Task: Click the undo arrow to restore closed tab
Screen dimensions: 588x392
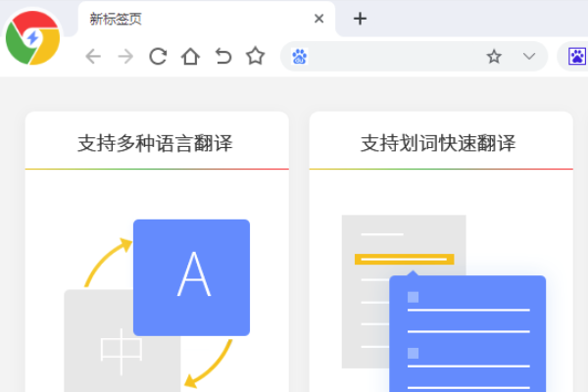Action: coord(222,57)
